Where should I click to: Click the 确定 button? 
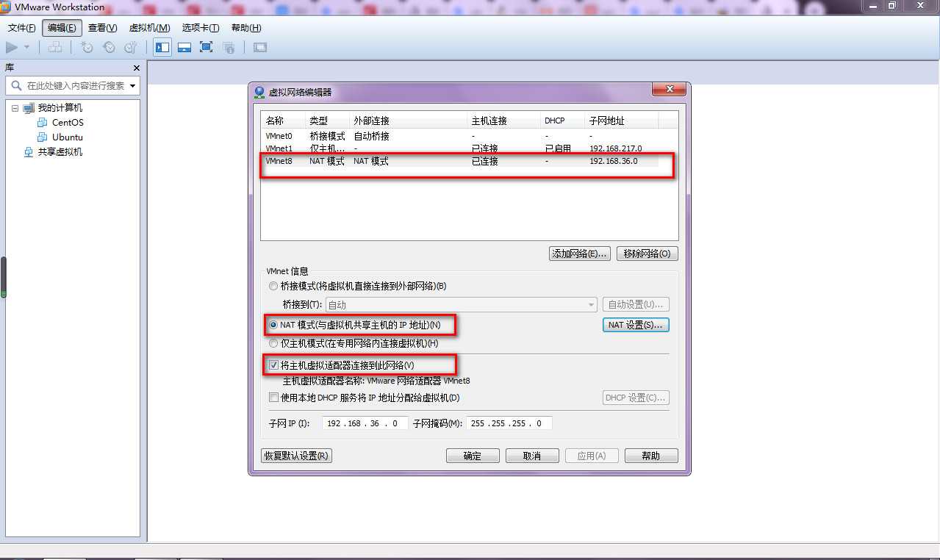click(x=473, y=456)
